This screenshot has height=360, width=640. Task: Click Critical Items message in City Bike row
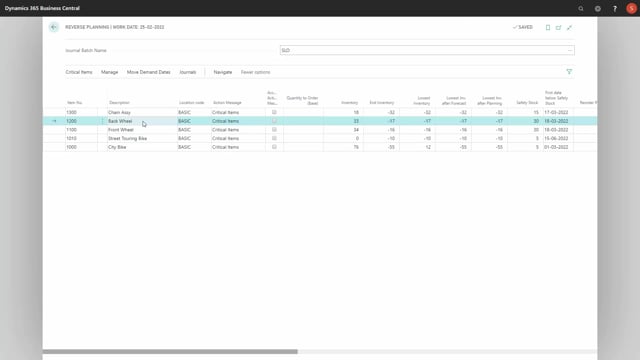pyautogui.click(x=226, y=147)
